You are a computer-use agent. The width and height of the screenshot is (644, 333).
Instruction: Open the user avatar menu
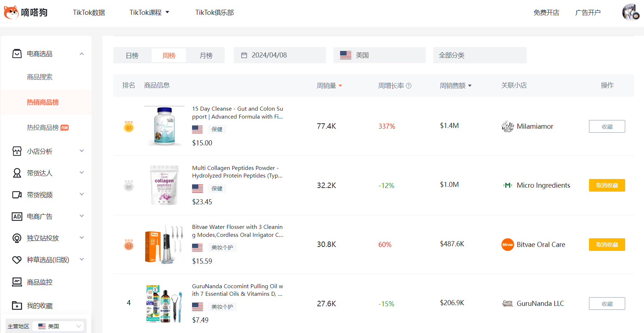[631, 12]
